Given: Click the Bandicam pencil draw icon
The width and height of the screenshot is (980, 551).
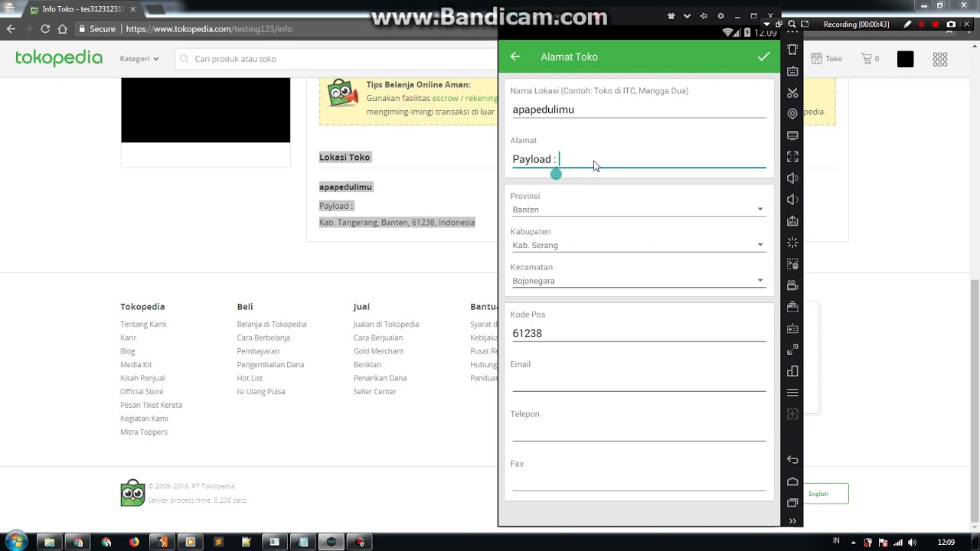Looking at the screenshot, I should (x=908, y=24).
